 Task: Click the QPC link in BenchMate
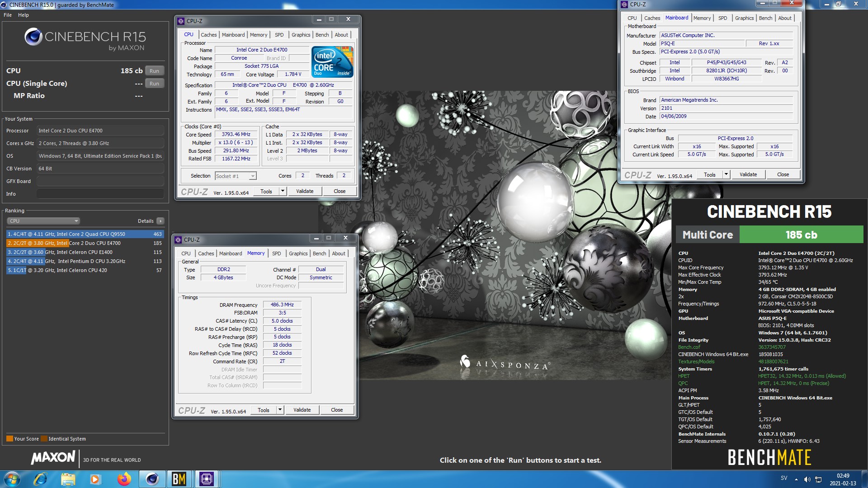click(x=683, y=384)
